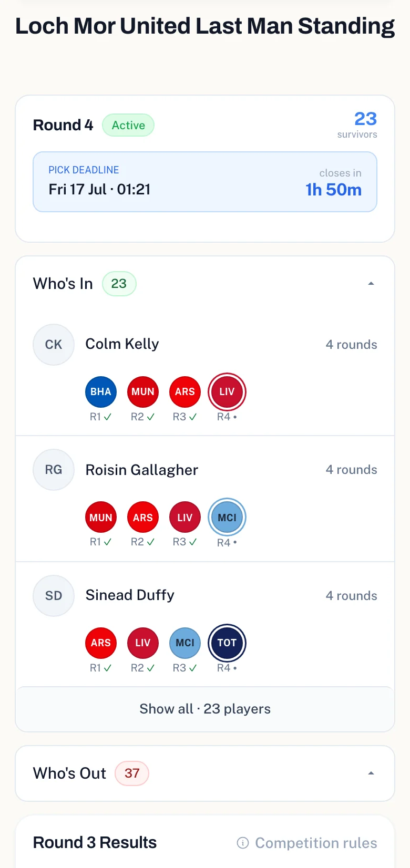Collapse the Who's In section arrow

click(371, 284)
